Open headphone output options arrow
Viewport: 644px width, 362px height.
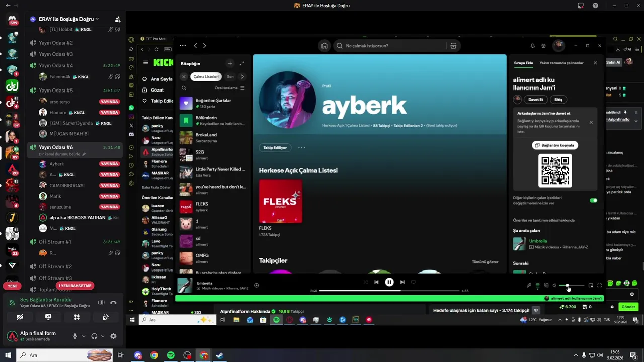click(x=103, y=336)
